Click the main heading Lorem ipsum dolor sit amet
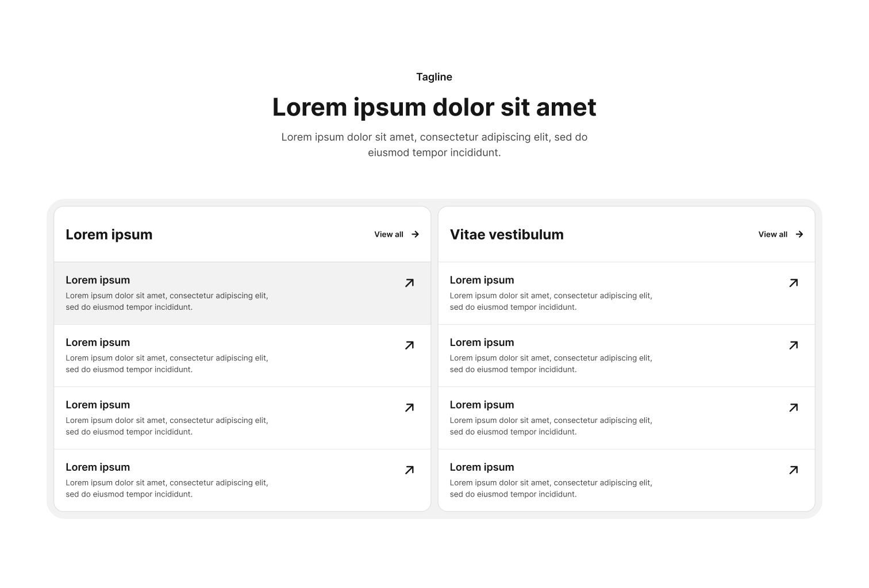Viewport: 869px width, 588px height. pyautogui.click(x=434, y=107)
